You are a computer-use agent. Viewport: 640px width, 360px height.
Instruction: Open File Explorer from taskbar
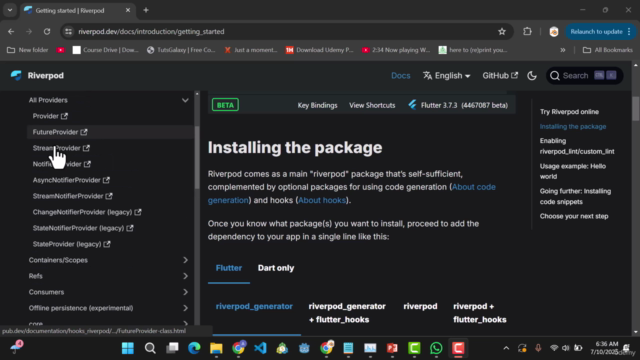pyautogui.click(x=216, y=348)
